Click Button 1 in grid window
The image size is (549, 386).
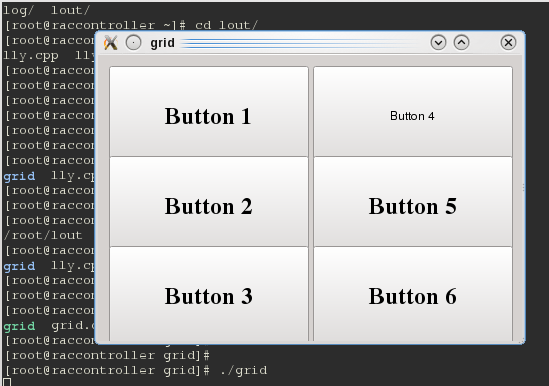click(209, 111)
